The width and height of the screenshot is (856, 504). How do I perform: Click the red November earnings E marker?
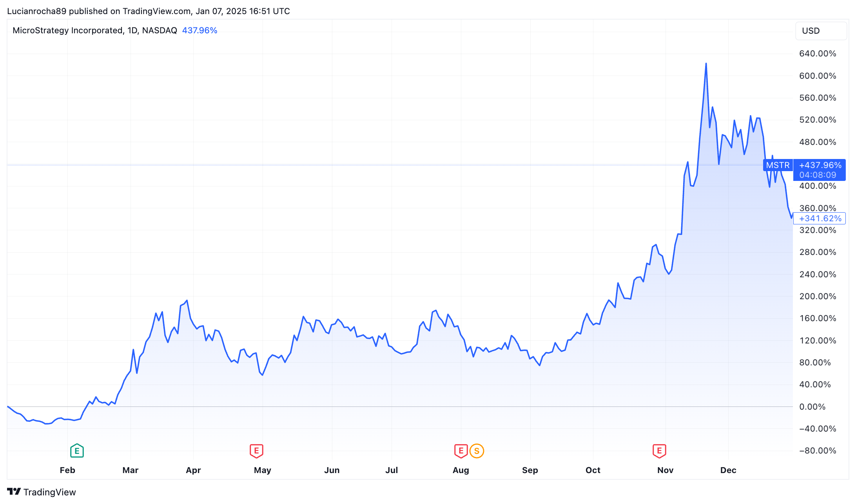click(x=659, y=451)
